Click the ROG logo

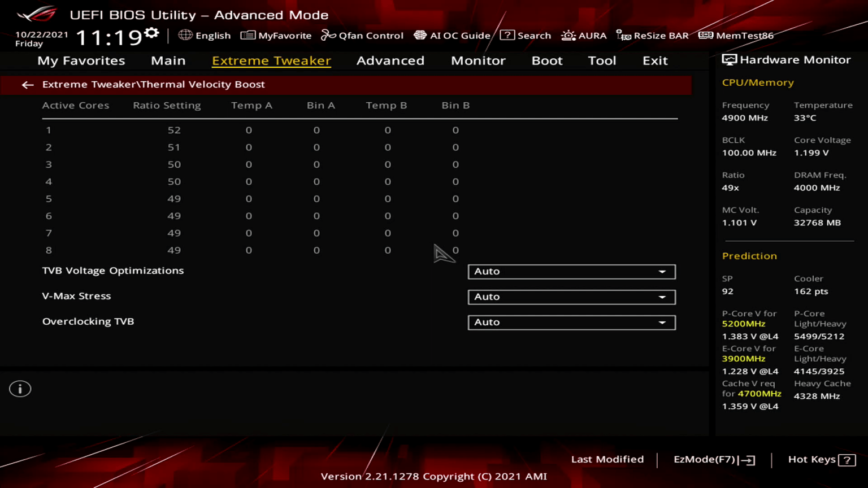(x=37, y=14)
